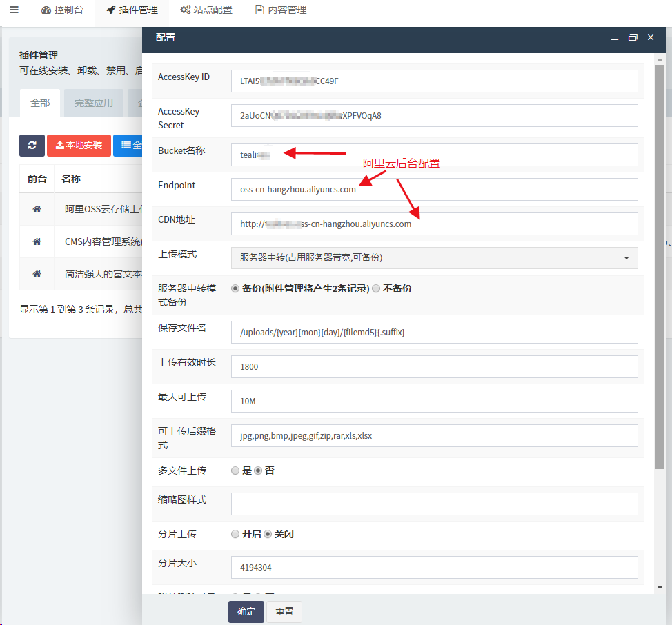Click home icon in 简洁强大的富文本 row
The height and width of the screenshot is (625, 672).
click(x=37, y=274)
